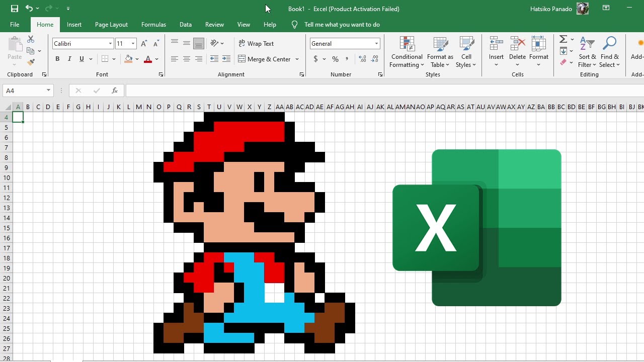Open the Calibri font name dropdown
The height and width of the screenshot is (362, 644).
pyautogui.click(x=110, y=44)
